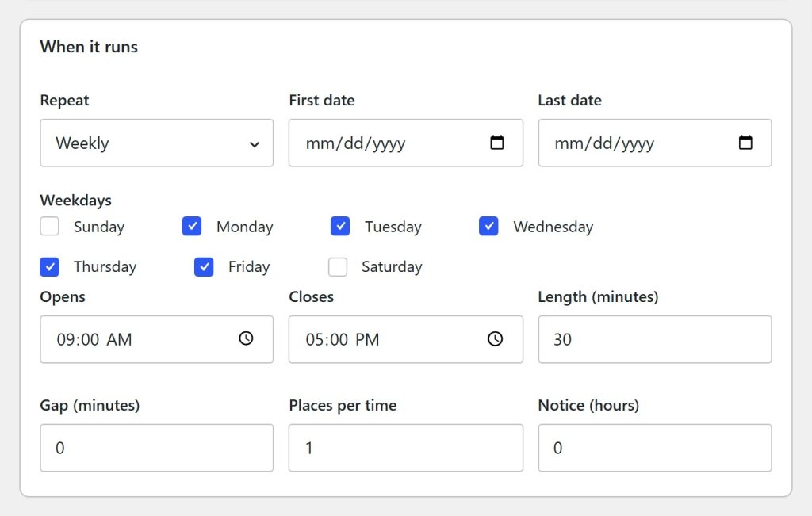The width and height of the screenshot is (812, 516).
Task: Click the "Sunday" label text
Action: point(99,227)
